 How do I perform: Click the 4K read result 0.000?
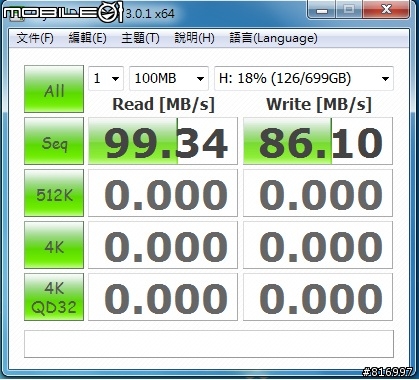coord(163,245)
